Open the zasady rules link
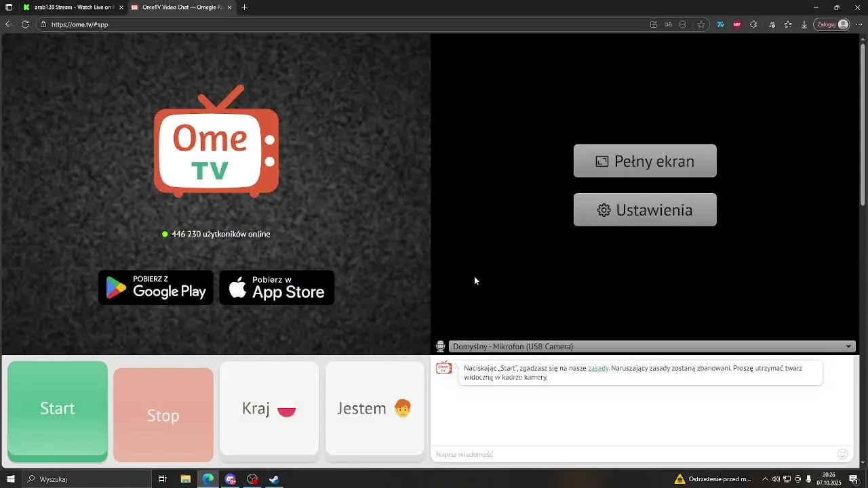The height and width of the screenshot is (488, 868). point(598,368)
